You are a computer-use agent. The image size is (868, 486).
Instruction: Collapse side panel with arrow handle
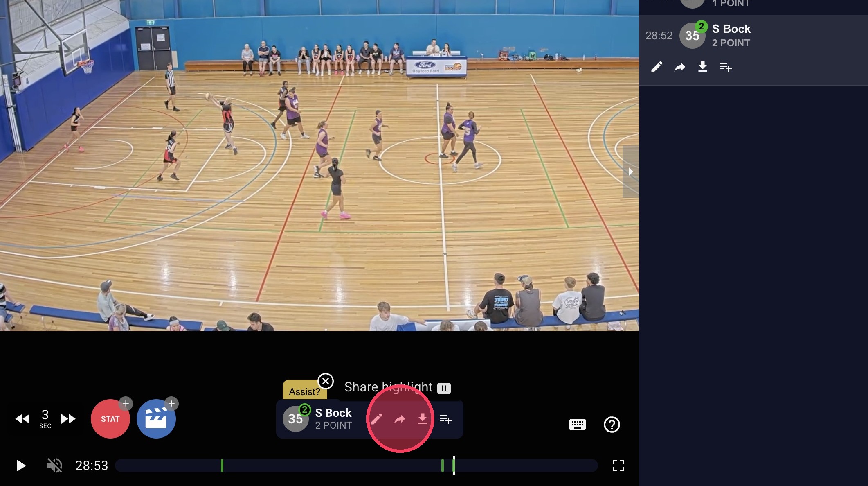click(x=630, y=172)
